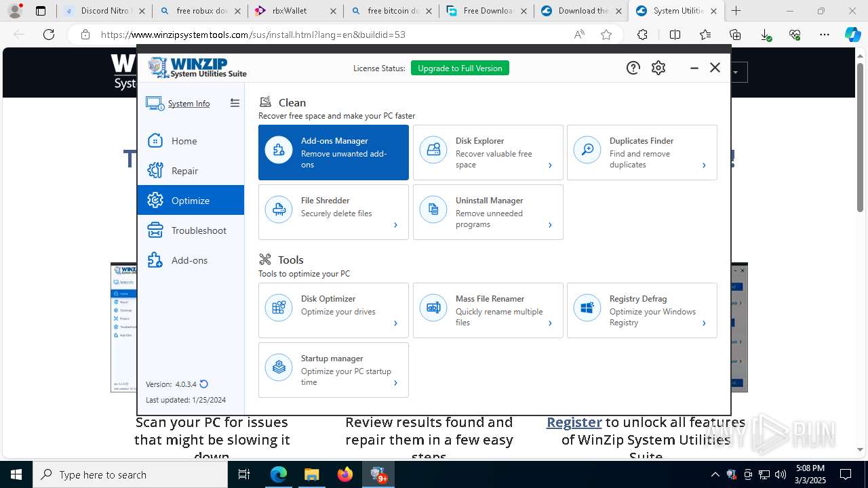Click the Mass File Renamer icon
The height and width of the screenshot is (488, 868).
(433, 308)
